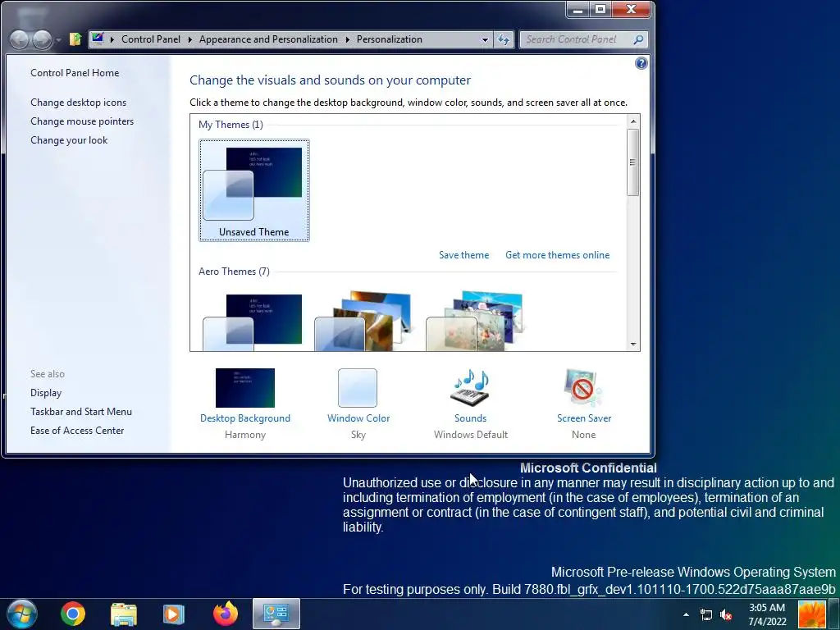This screenshot has height=630, width=840.
Task: Launch Google Chrome from the taskbar
Action: coord(73,614)
